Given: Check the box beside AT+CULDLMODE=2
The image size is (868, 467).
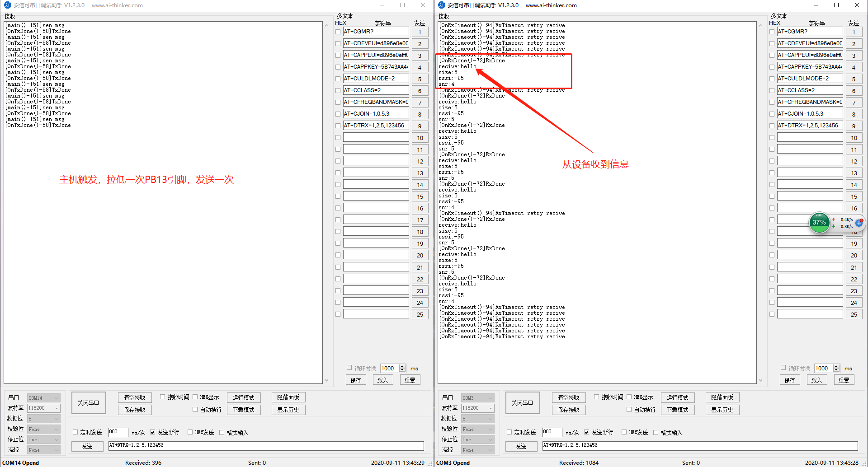Looking at the screenshot, I should pyautogui.click(x=338, y=78).
